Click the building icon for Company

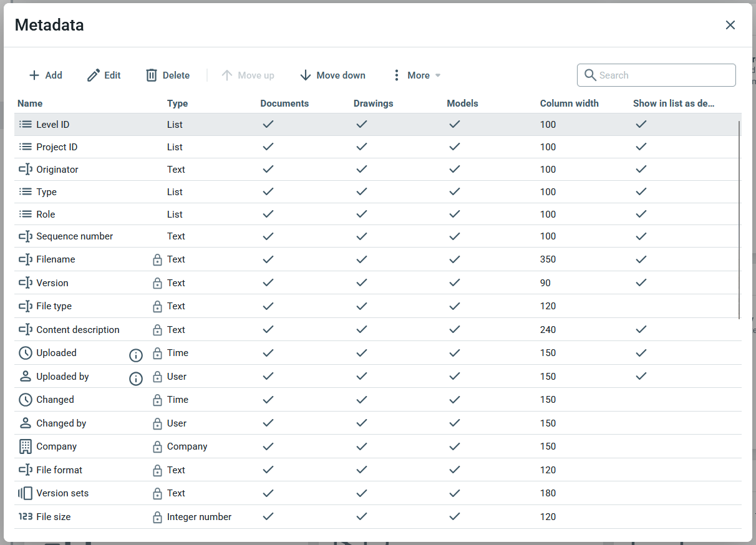[25, 446]
